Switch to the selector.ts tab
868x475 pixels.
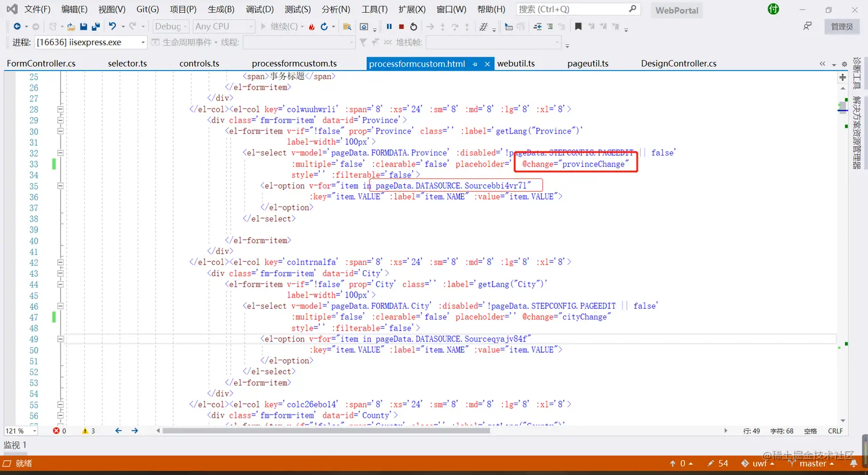(x=127, y=64)
